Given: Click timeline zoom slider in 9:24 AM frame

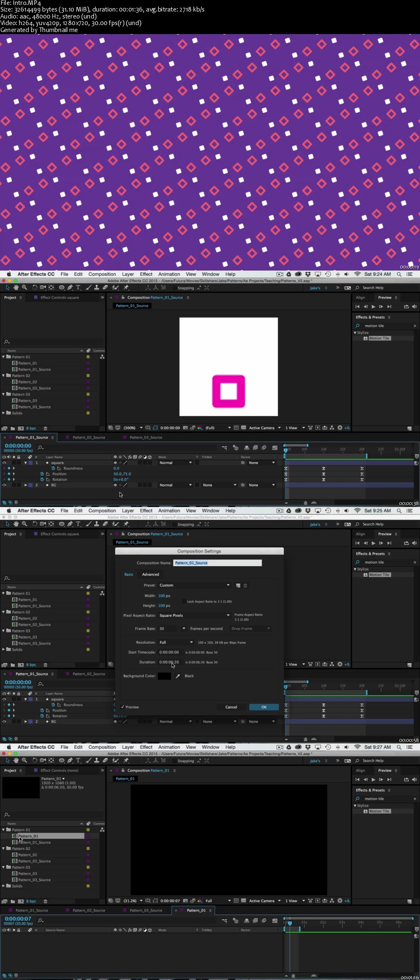Looking at the screenshot, I should (x=305, y=503).
